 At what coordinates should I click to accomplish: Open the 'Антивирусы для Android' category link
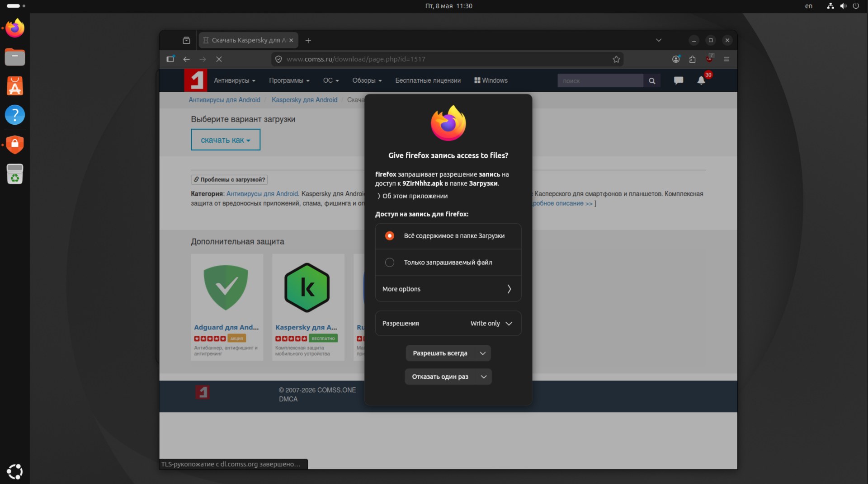pos(262,194)
